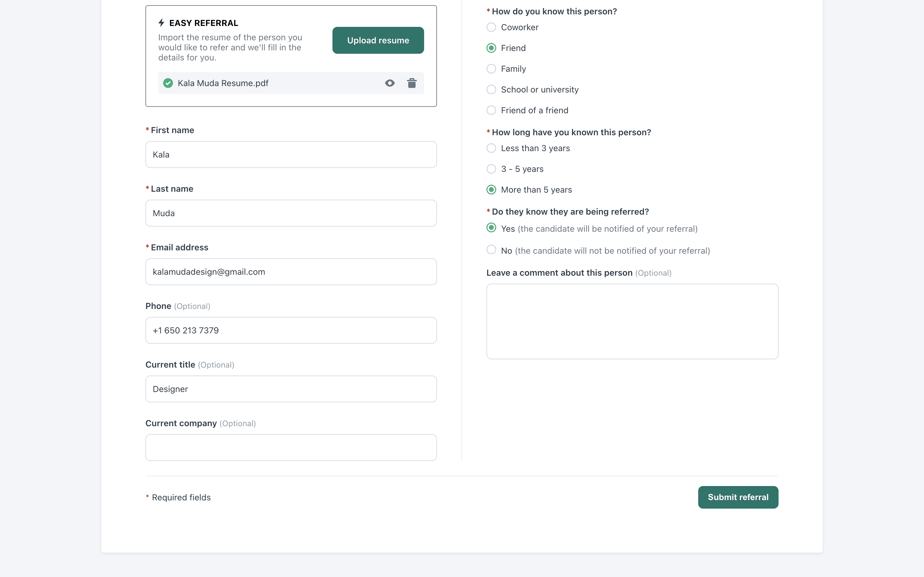This screenshot has width=924, height=577.
Task: Click the Phone number field
Action: click(291, 330)
